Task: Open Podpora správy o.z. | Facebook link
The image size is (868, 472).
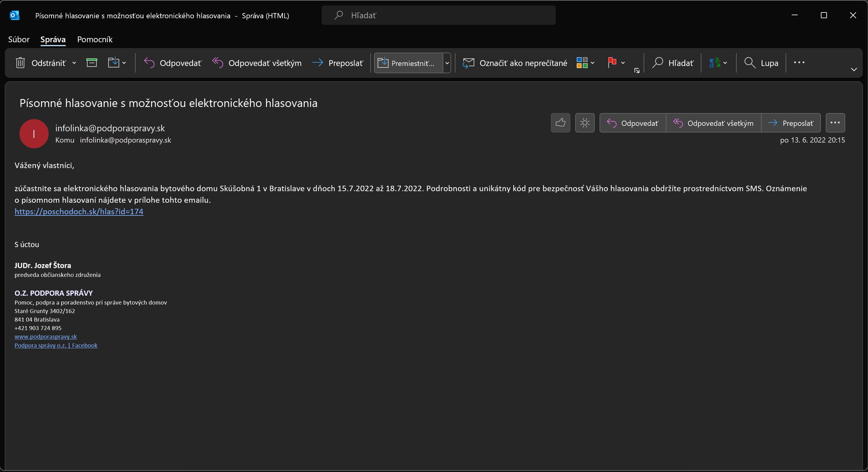Action: (x=56, y=345)
